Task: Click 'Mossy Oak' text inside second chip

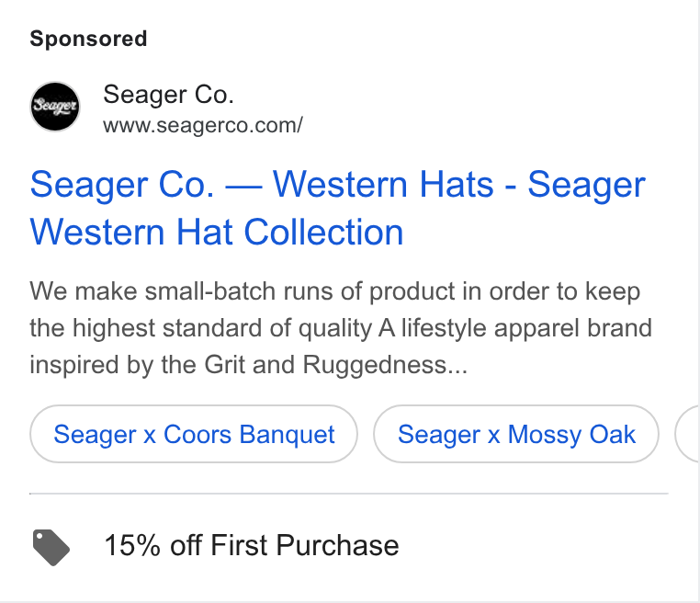Action: tap(572, 434)
